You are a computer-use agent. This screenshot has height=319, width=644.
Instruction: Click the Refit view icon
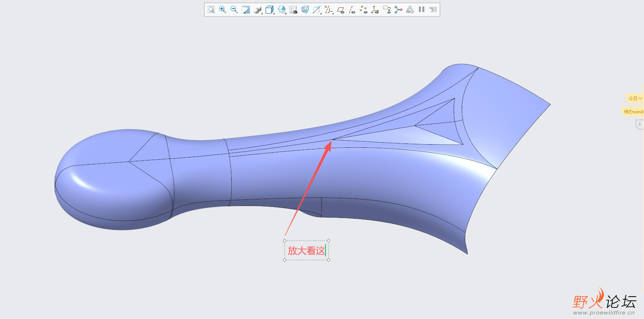pyautogui.click(x=211, y=10)
